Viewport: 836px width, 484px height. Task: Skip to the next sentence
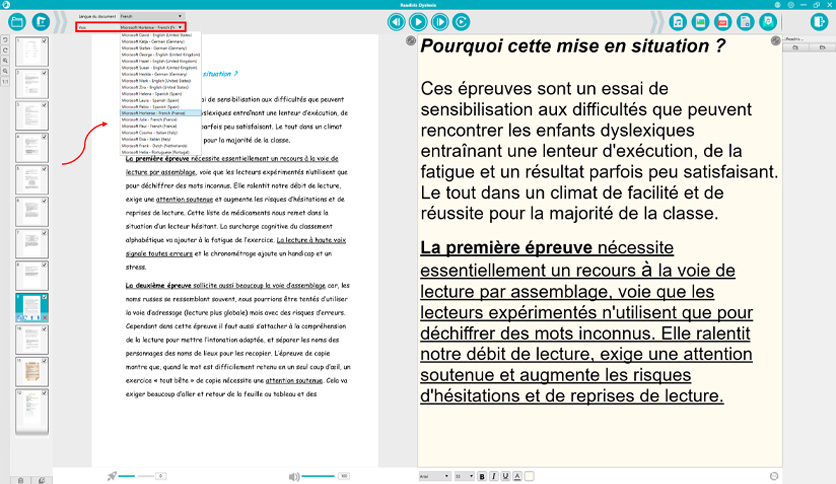coord(439,22)
